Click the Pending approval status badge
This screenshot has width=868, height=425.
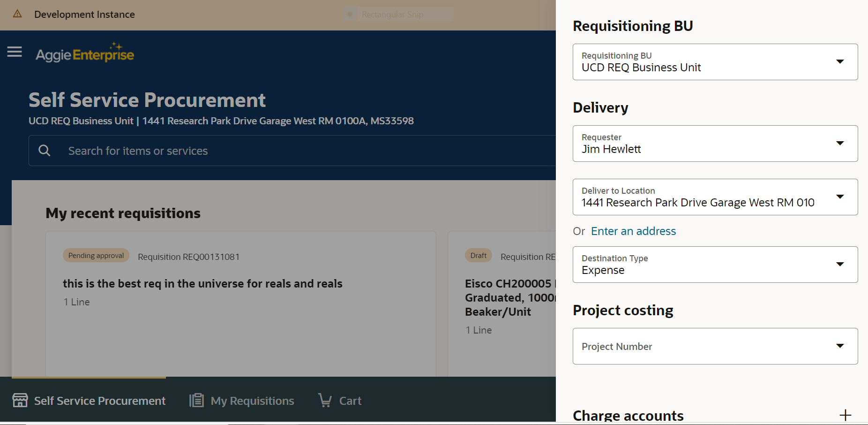[x=96, y=256]
